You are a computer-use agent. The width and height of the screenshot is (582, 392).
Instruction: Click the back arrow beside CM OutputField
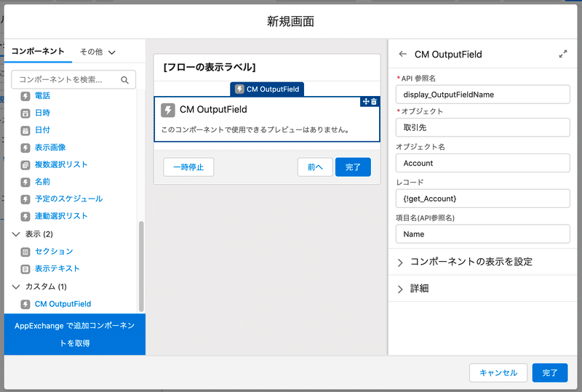402,54
